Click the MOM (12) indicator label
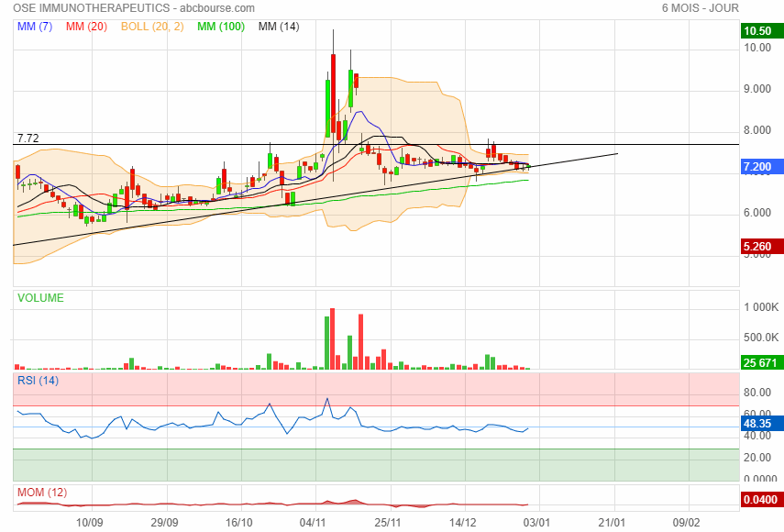This screenshot has width=784, height=532. click(x=42, y=493)
